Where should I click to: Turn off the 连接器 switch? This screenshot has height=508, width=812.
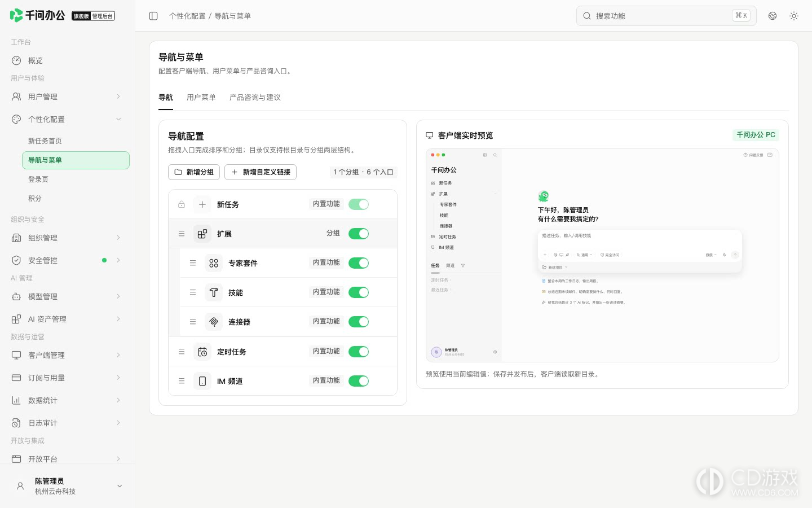click(x=359, y=322)
